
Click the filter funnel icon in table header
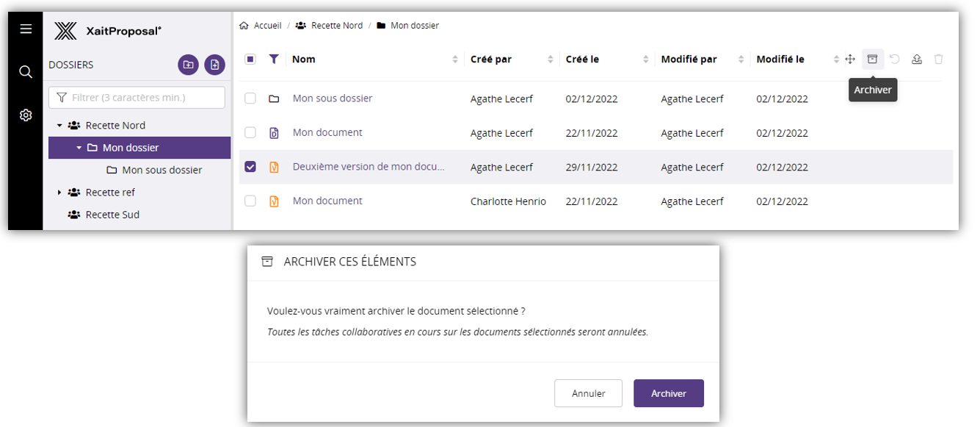click(274, 60)
